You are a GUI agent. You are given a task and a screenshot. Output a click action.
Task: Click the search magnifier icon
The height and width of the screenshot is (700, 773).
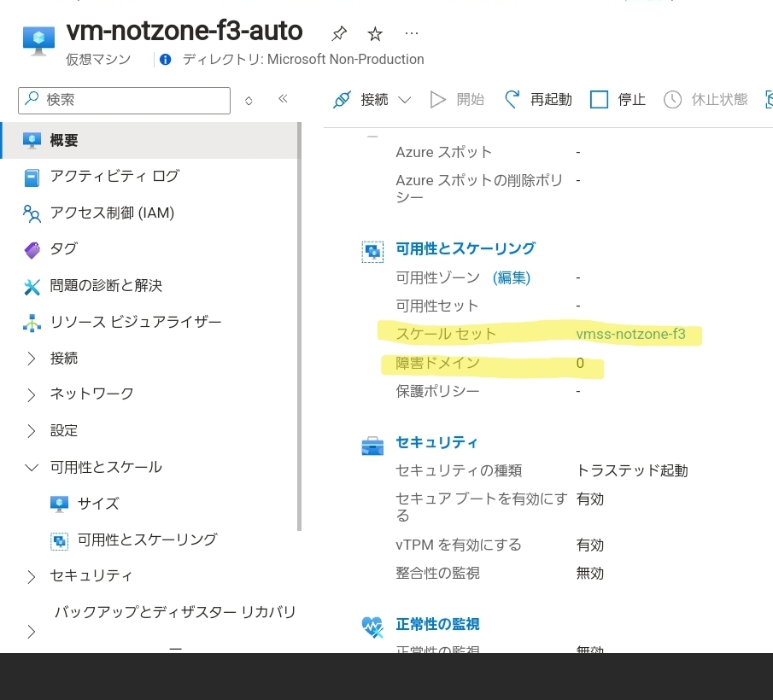click(32, 98)
